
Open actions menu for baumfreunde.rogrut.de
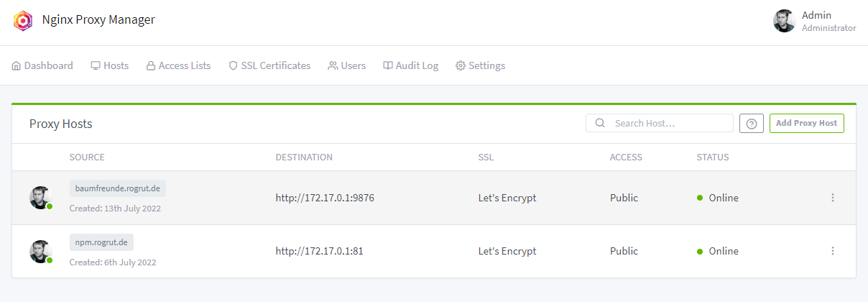(833, 198)
